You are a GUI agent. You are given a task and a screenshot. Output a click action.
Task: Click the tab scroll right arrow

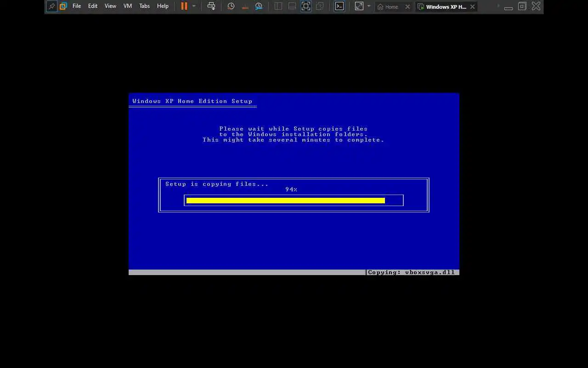pyautogui.click(x=499, y=6)
